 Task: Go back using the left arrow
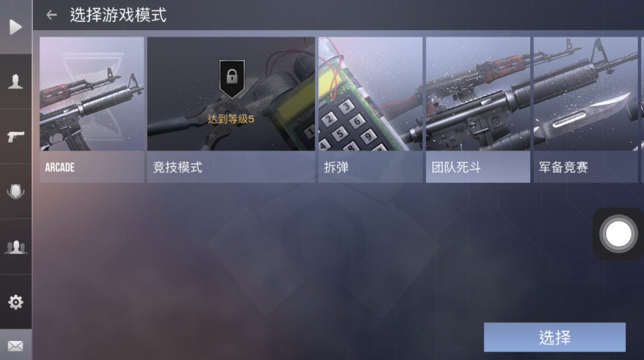[51, 15]
